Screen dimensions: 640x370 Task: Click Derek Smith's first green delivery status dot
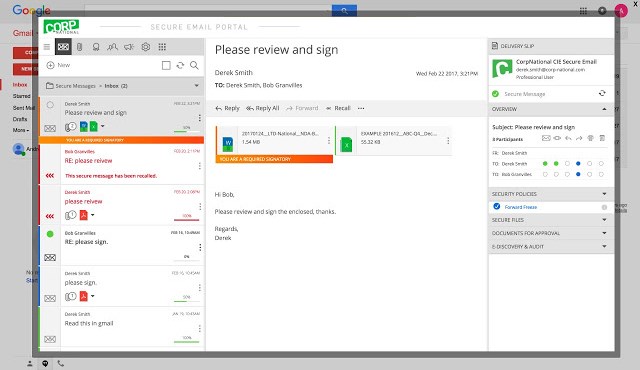coord(545,164)
